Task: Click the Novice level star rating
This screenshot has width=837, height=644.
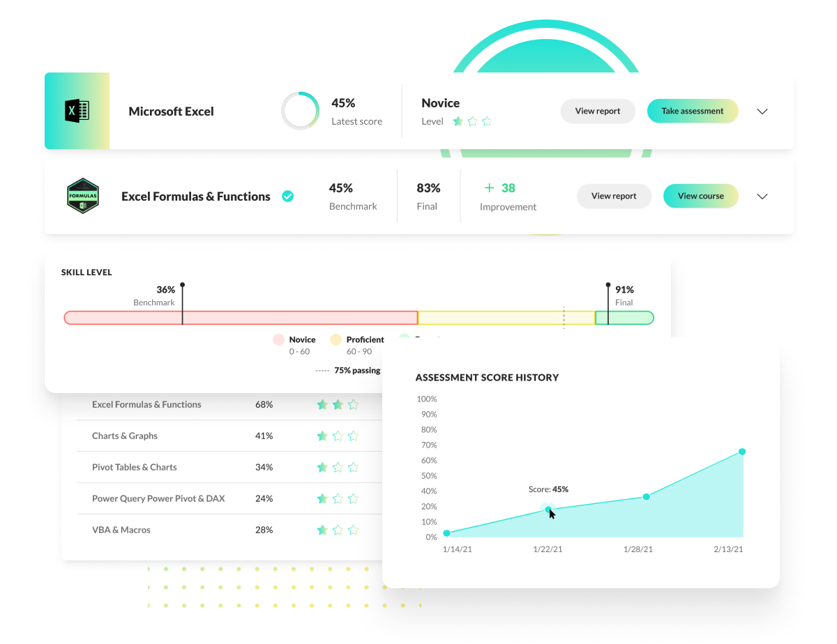Action: point(472,121)
